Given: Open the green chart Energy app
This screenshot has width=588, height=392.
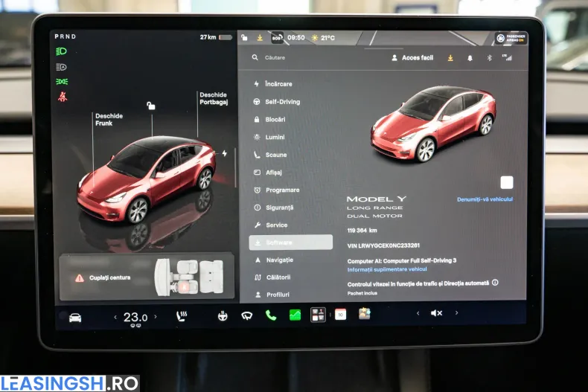Looking at the screenshot, I should [x=295, y=315].
